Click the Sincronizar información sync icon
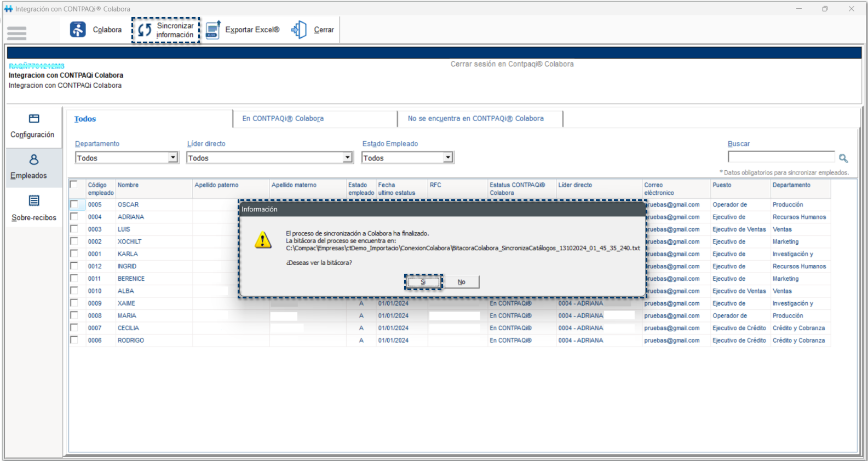The width and height of the screenshot is (868, 461). (x=145, y=30)
